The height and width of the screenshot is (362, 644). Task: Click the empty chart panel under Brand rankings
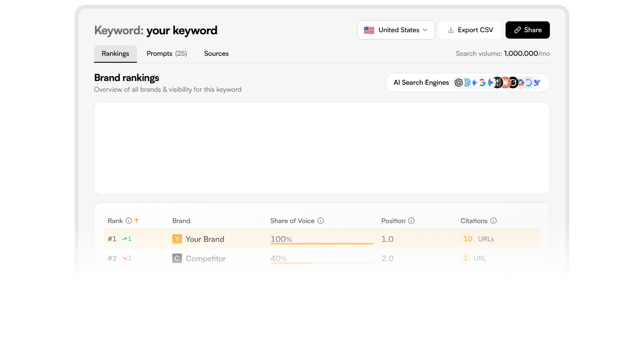(x=322, y=148)
